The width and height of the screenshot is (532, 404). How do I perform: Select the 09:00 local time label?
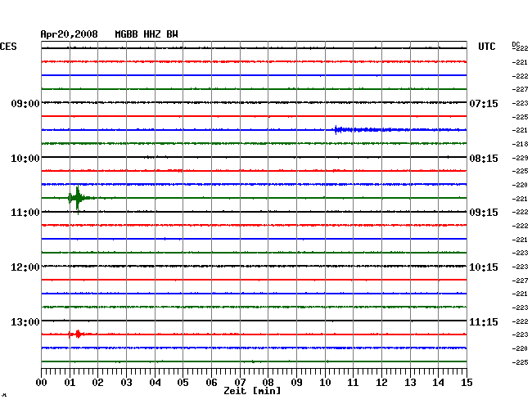click(x=25, y=103)
